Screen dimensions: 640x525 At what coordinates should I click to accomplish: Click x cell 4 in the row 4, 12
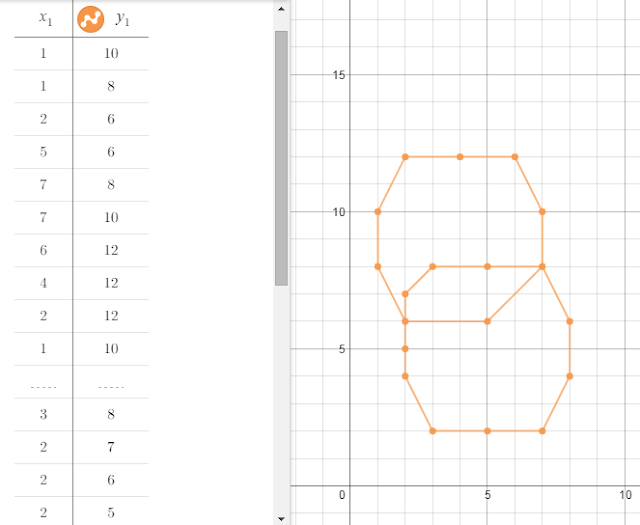44,283
